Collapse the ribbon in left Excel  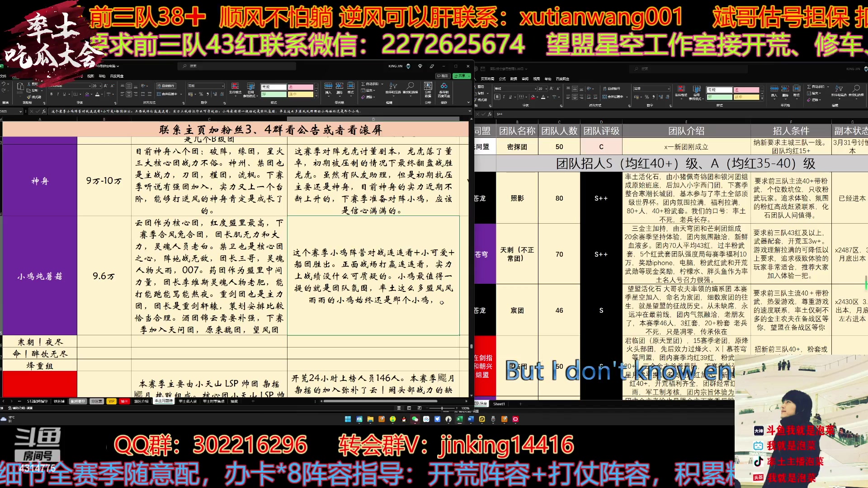pos(468,103)
